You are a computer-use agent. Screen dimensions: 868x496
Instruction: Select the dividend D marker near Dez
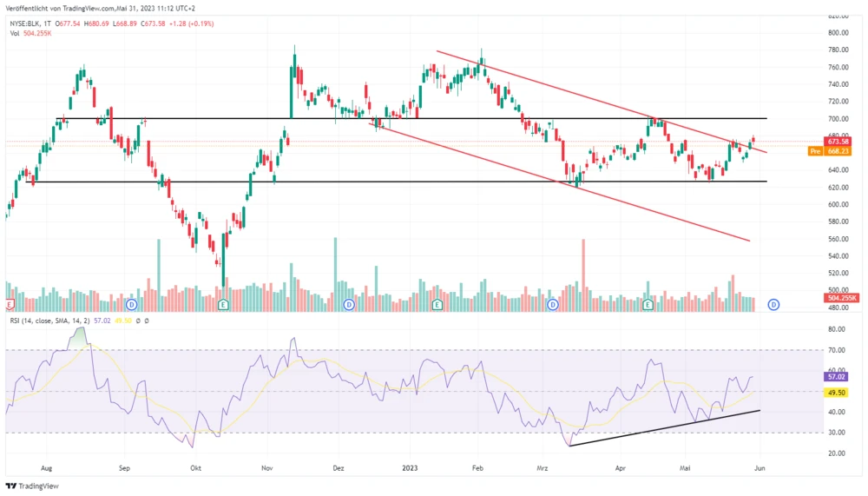coord(348,305)
